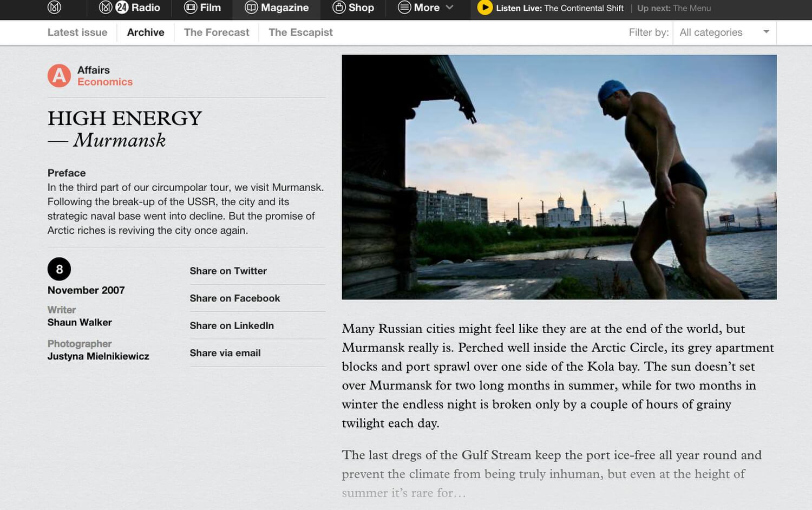Click the More hamburger icon

pyautogui.click(x=404, y=8)
